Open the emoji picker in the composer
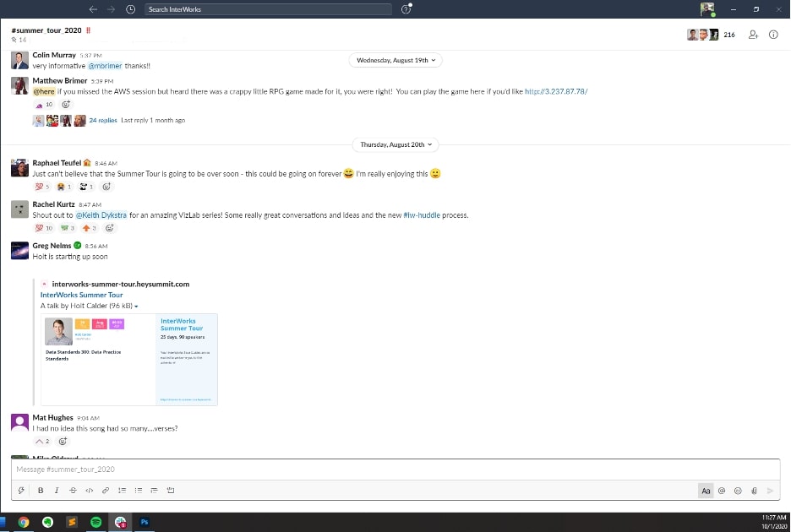Screen dimensions: 791x532 click(x=738, y=491)
